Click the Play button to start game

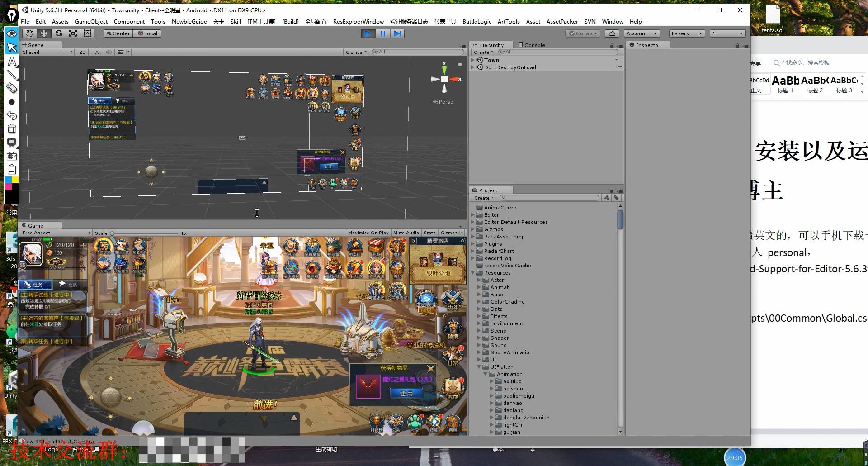(368, 33)
